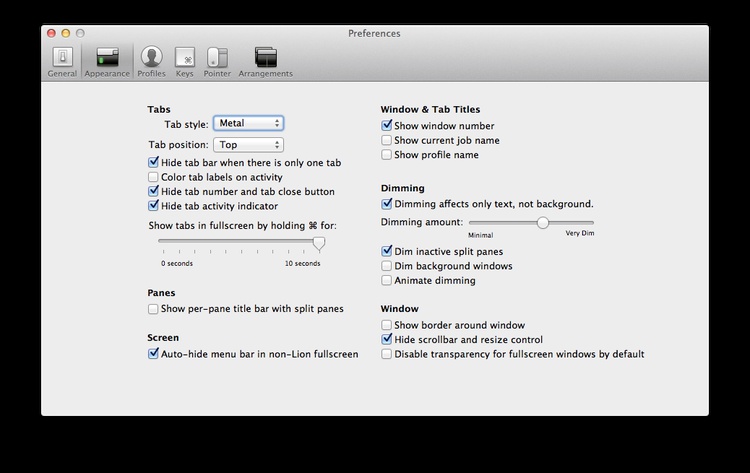Open the Tab position dropdown

coord(248,145)
